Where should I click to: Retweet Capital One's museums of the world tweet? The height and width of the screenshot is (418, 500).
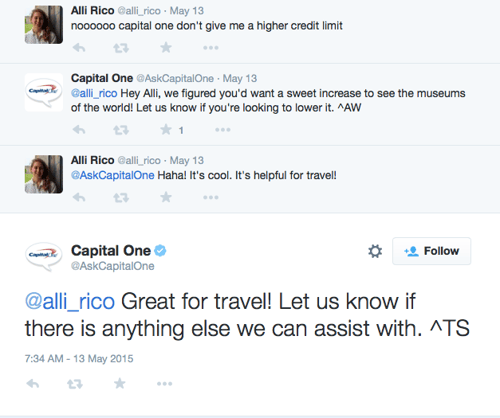click(121, 130)
